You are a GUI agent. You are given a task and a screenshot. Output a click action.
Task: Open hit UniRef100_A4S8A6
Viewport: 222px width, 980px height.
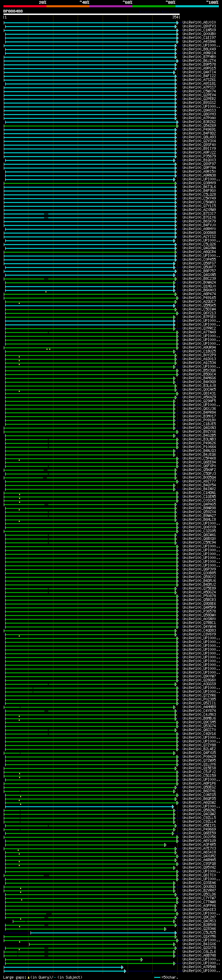click(199, 41)
